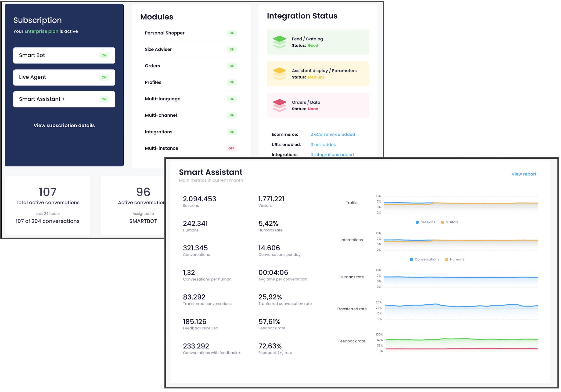This screenshot has width=561, height=392.
Task: Click the 233.292 Conversations with feedback value
Action: [x=196, y=346]
